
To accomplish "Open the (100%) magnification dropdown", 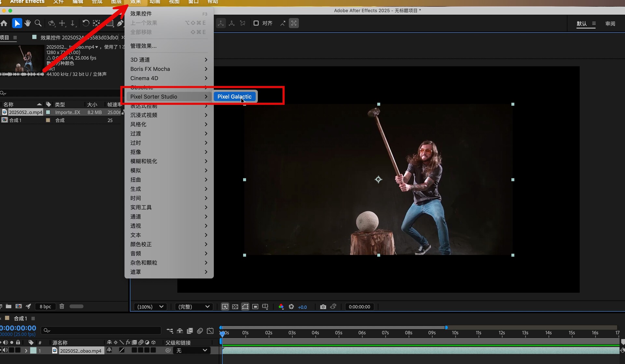I will [x=150, y=307].
